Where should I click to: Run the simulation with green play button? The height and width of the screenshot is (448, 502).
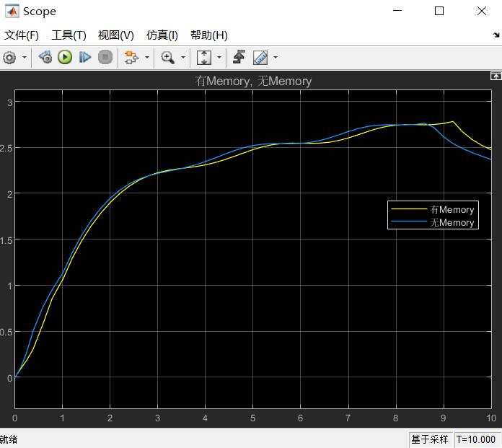65,57
